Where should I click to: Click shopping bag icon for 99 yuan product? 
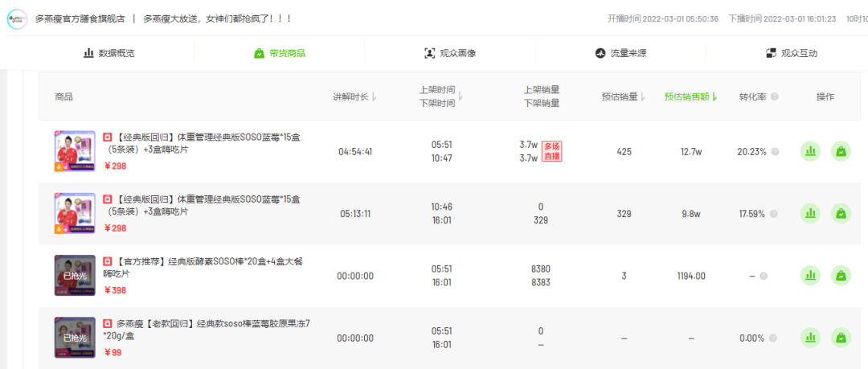tap(841, 338)
